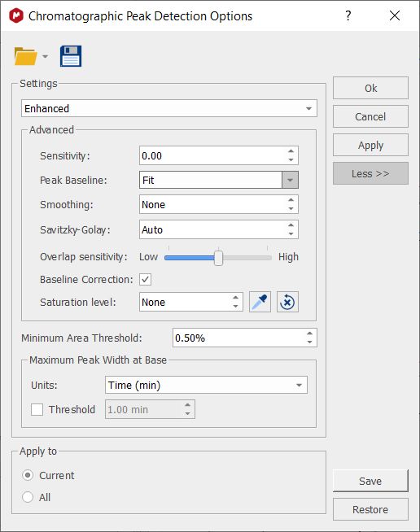Uncheck the Baseline Correction checkbox
Viewport: 420px width, 532px height.
coord(146,279)
